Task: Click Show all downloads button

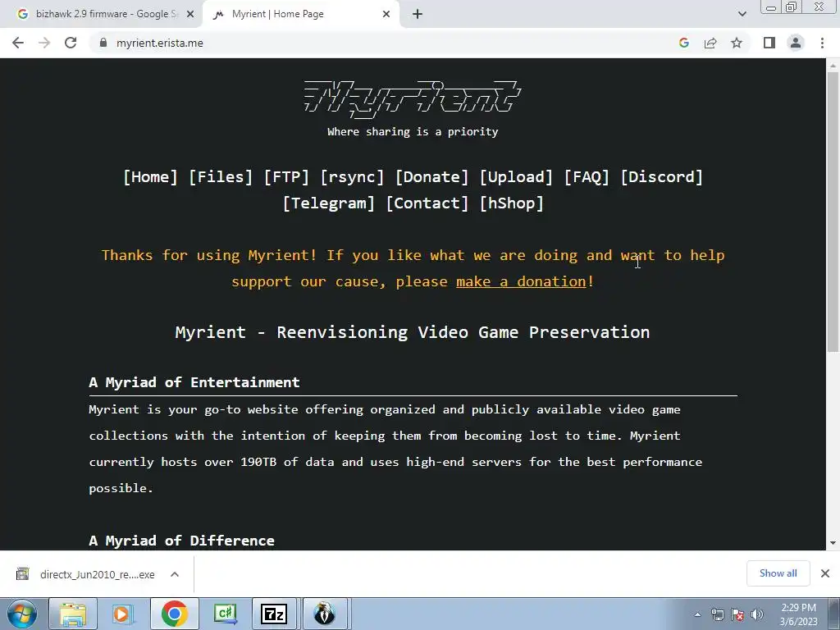Action: click(778, 573)
